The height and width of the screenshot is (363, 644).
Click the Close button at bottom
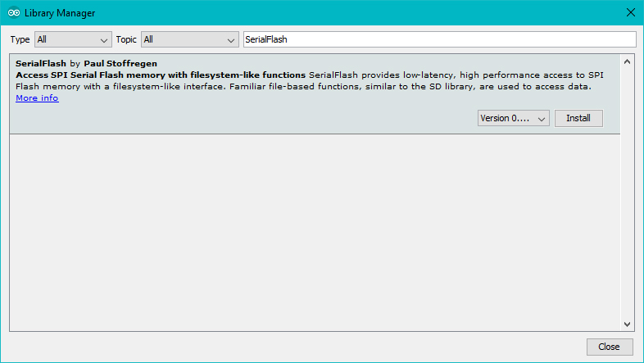pos(610,347)
